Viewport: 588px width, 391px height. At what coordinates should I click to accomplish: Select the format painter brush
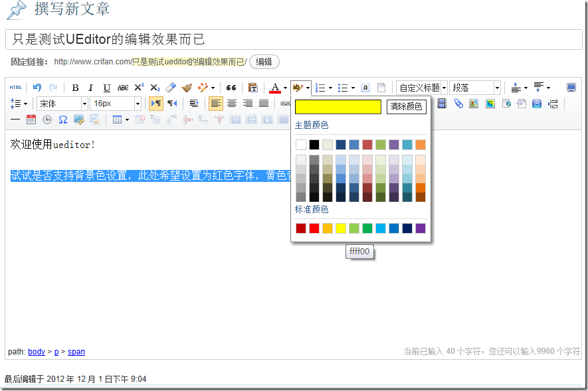click(187, 88)
